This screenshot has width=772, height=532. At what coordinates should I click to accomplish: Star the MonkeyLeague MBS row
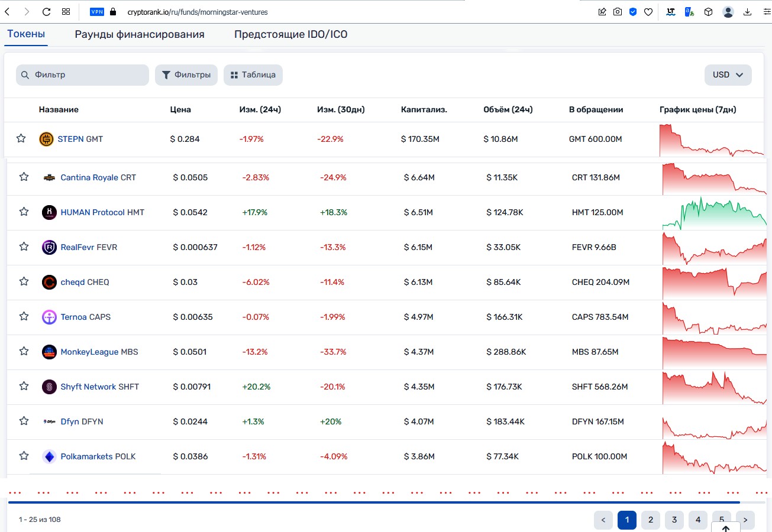click(24, 352)
